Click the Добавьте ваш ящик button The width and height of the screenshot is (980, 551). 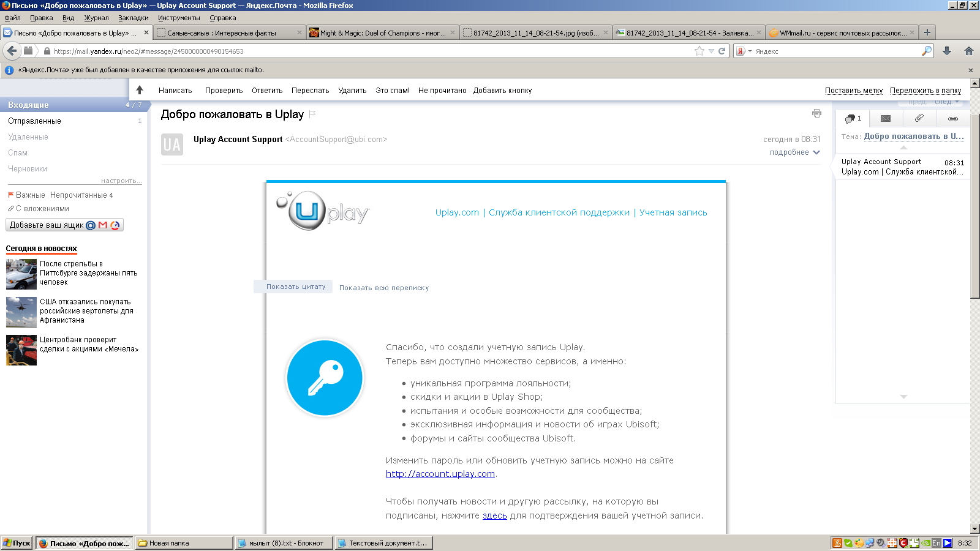(64, 225)
